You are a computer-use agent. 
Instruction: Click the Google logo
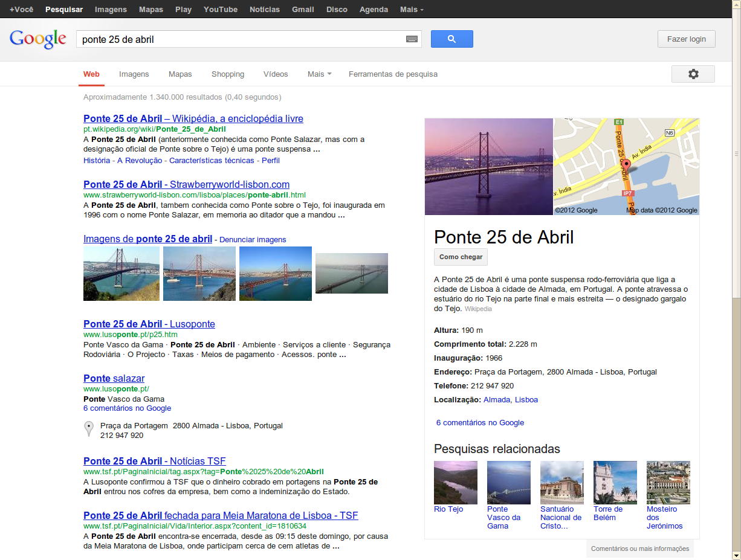point(37,39)
